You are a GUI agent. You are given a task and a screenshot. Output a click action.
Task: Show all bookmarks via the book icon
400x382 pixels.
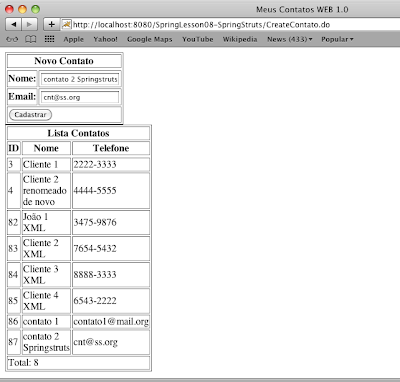tap(31, 39)
